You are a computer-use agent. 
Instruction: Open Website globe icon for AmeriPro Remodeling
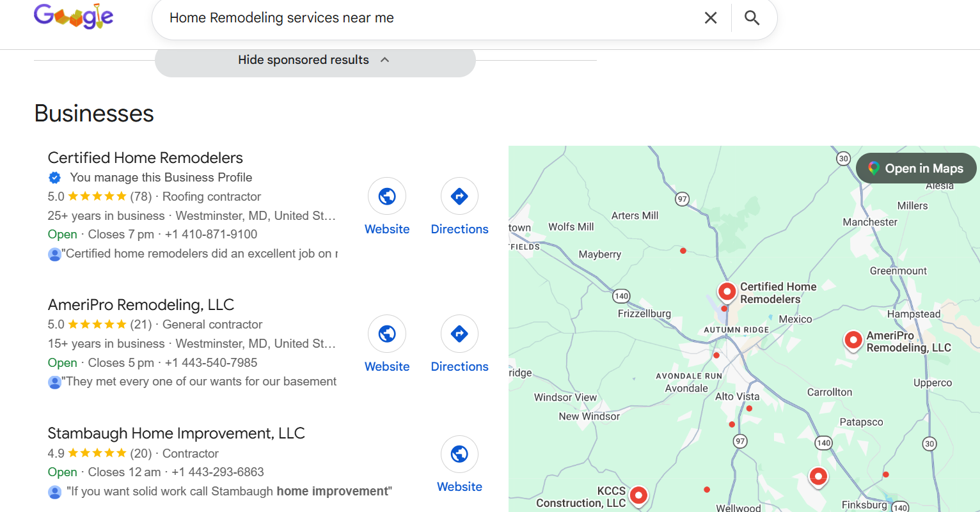(387, 334)
